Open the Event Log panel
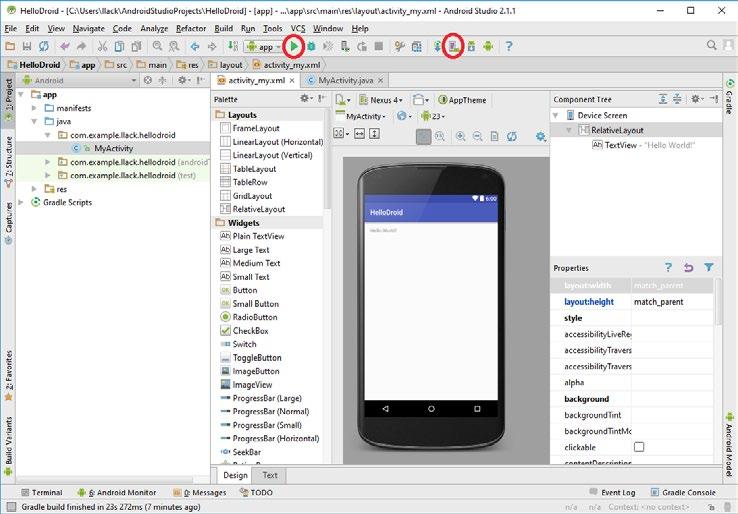This screenshot has width=738, height=514. (x=612, y=492)
